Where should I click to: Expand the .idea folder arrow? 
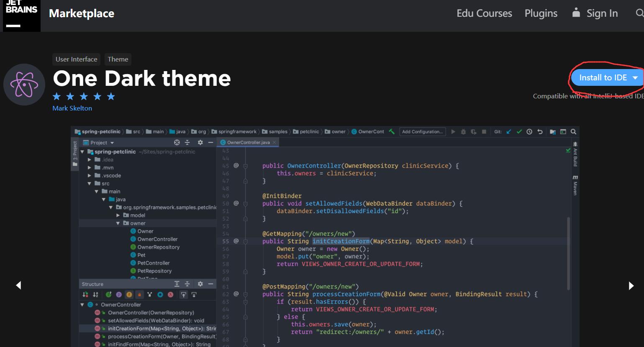89,159
